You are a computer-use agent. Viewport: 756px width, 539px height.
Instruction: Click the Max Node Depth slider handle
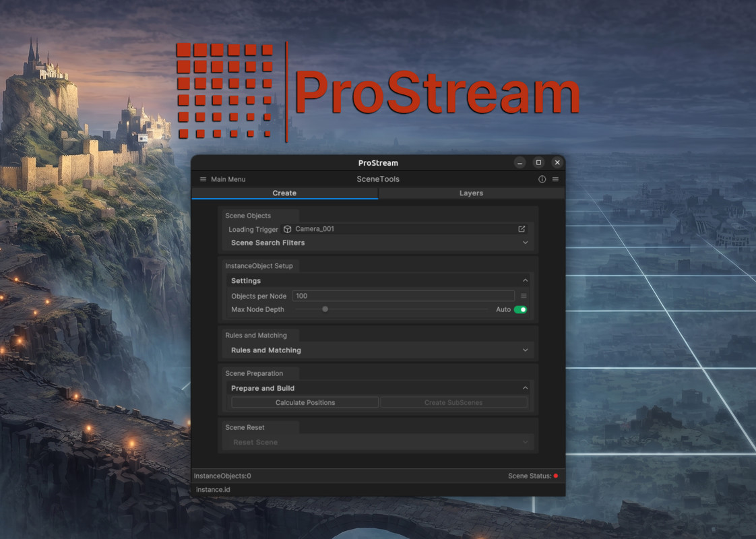coord(325,309)
